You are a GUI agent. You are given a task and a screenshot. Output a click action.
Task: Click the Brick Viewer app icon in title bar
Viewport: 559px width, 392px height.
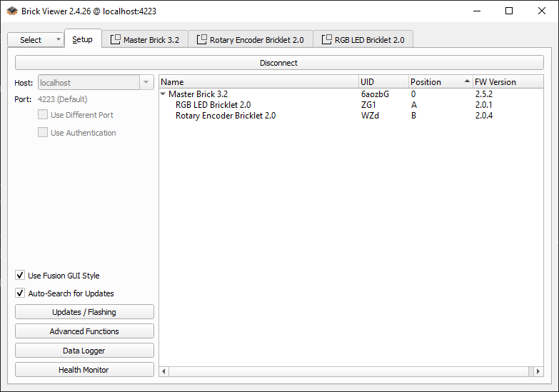(12, 11)
